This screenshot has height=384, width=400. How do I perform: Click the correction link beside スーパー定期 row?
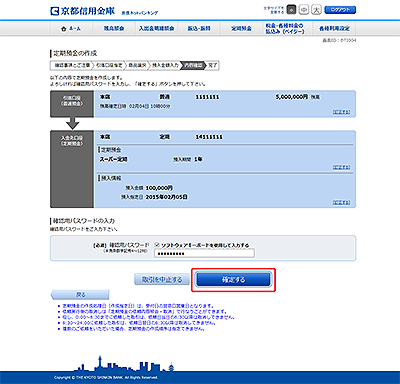tap(341, 167)
